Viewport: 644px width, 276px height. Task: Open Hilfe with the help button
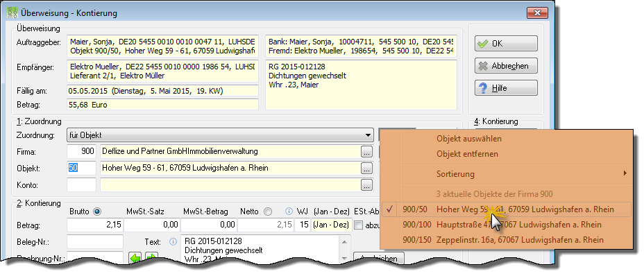(506, 88)
